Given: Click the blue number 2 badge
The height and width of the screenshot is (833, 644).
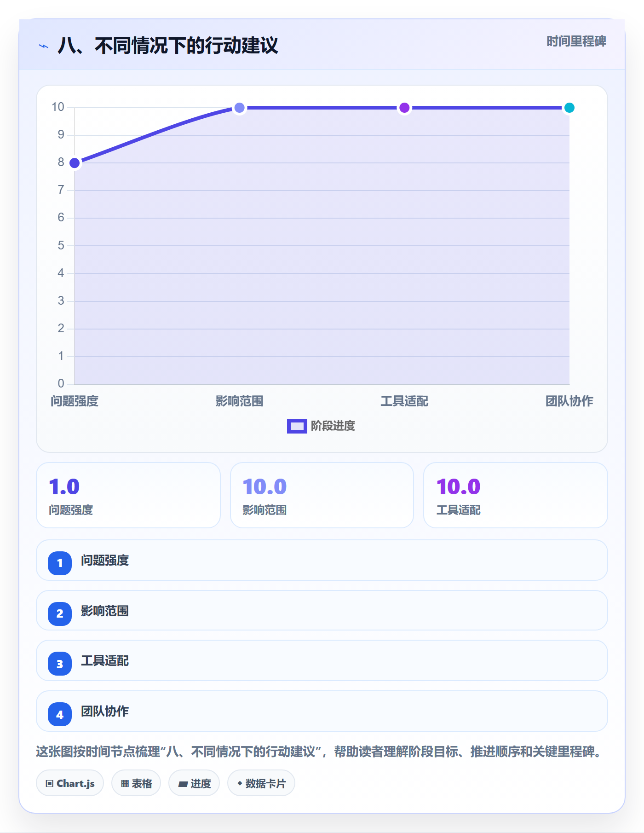Looking at the screenshot, I should (60, 613).
